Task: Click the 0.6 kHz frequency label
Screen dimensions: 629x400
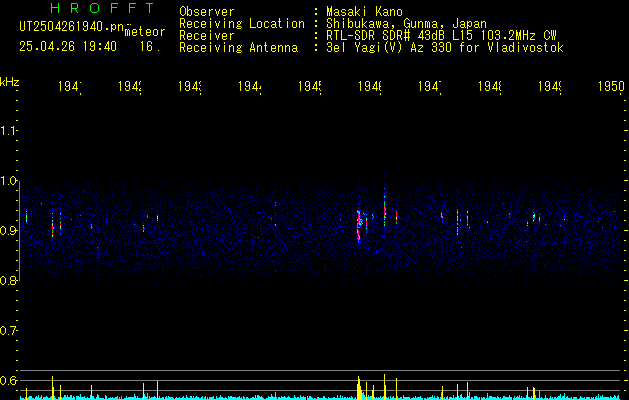Action: tap(8, 380)
